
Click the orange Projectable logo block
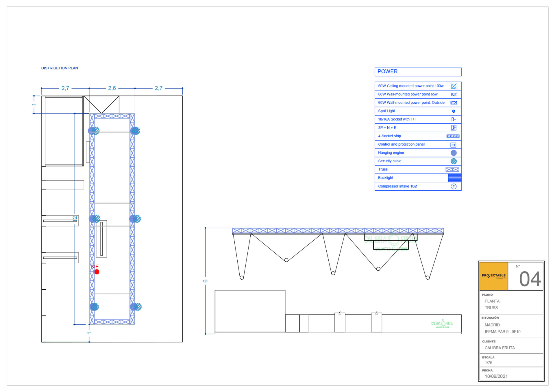(493, 276)
